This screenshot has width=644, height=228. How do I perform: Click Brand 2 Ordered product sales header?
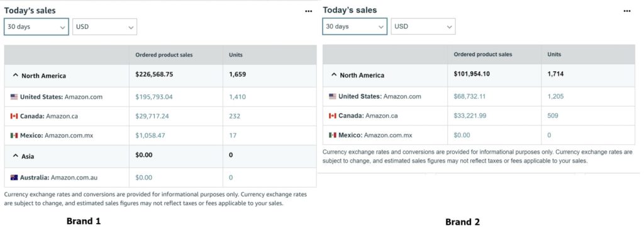coord(483,54)
